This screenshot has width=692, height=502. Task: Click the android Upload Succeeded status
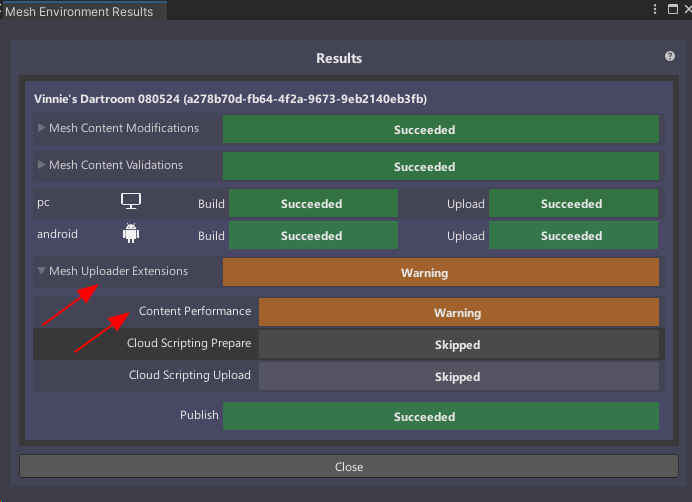pos(573,235)
